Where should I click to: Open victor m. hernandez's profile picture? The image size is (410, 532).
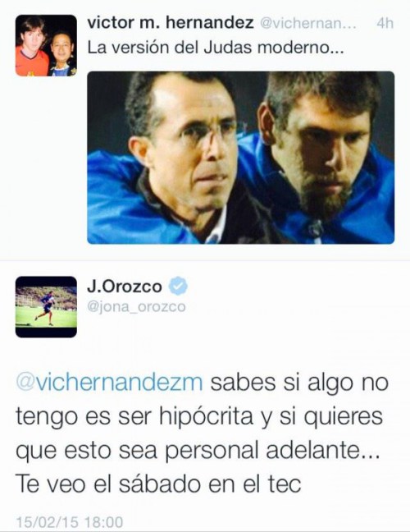46,45
